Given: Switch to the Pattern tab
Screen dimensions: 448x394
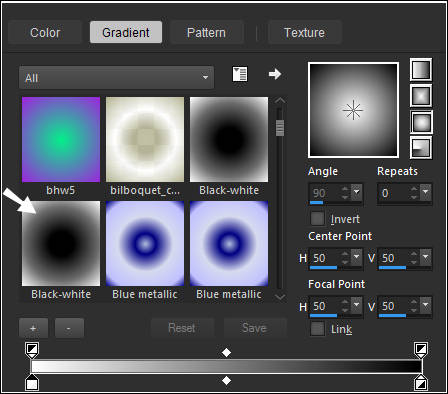Looking at the screenshot, I should coord(206,32).
